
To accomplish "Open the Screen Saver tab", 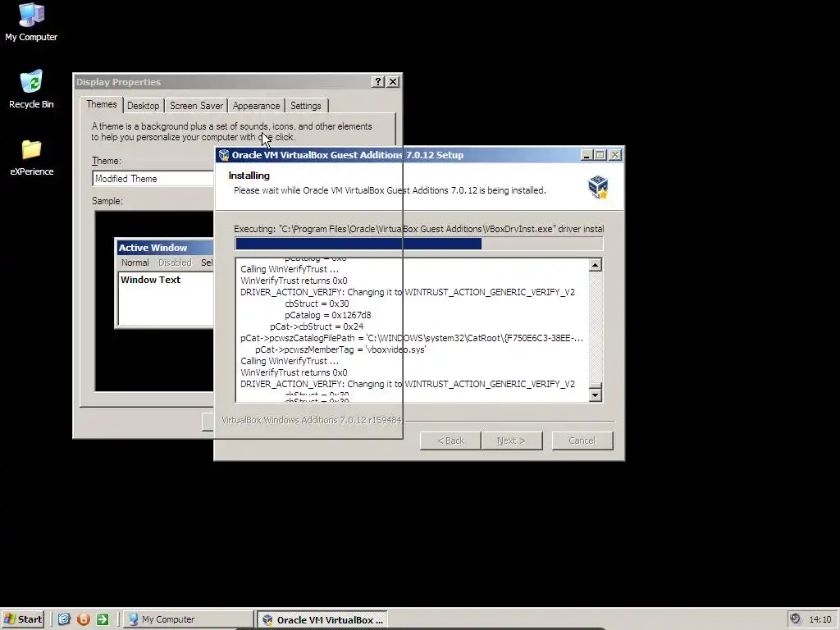I will tap(196, 106).
